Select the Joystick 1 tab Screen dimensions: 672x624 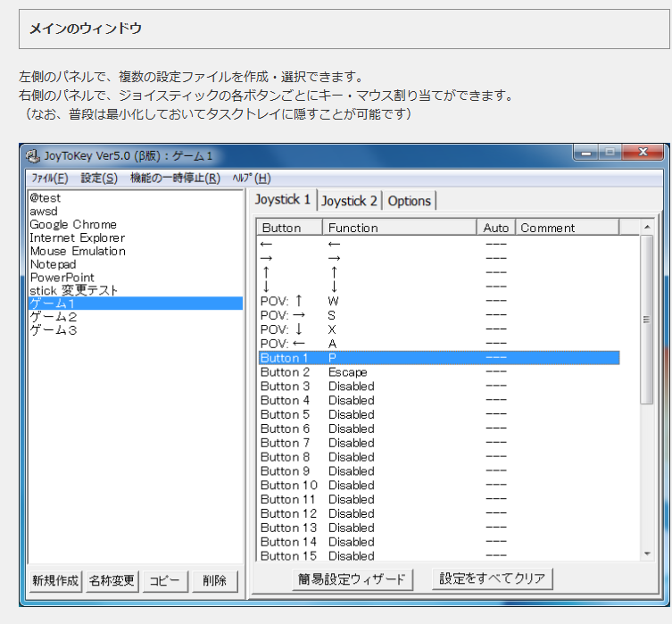click(x=283, y=200)
